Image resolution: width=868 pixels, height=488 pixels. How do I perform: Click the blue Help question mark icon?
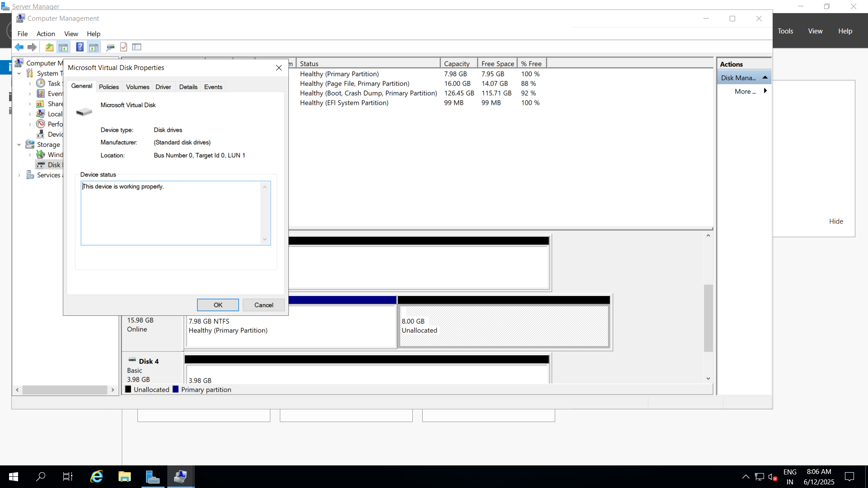80,47
